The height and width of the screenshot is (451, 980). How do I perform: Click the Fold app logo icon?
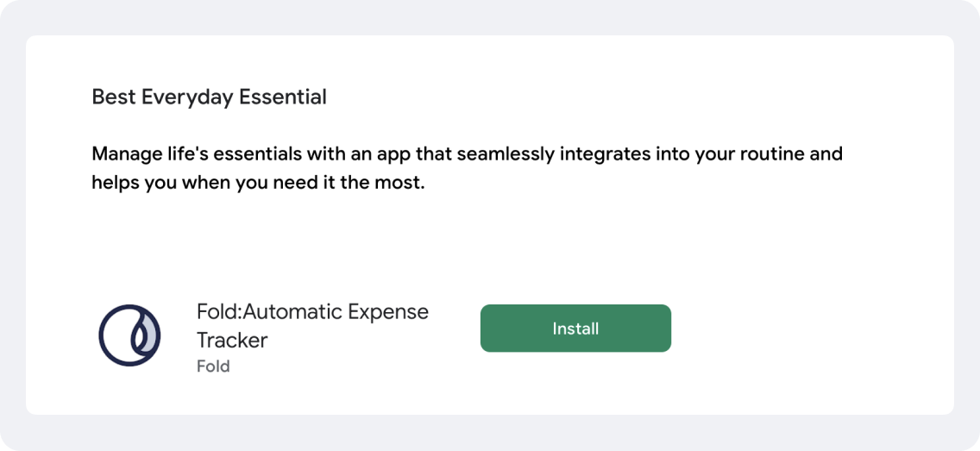click(129, 335)
